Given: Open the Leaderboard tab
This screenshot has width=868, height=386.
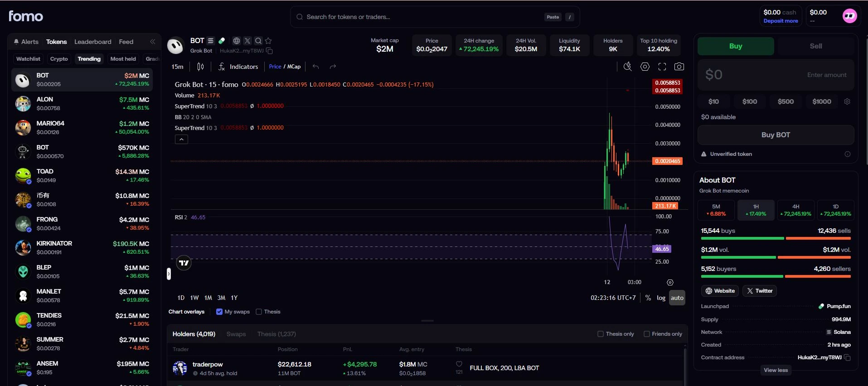Looking at the screenshot, I should click(93, 42).
